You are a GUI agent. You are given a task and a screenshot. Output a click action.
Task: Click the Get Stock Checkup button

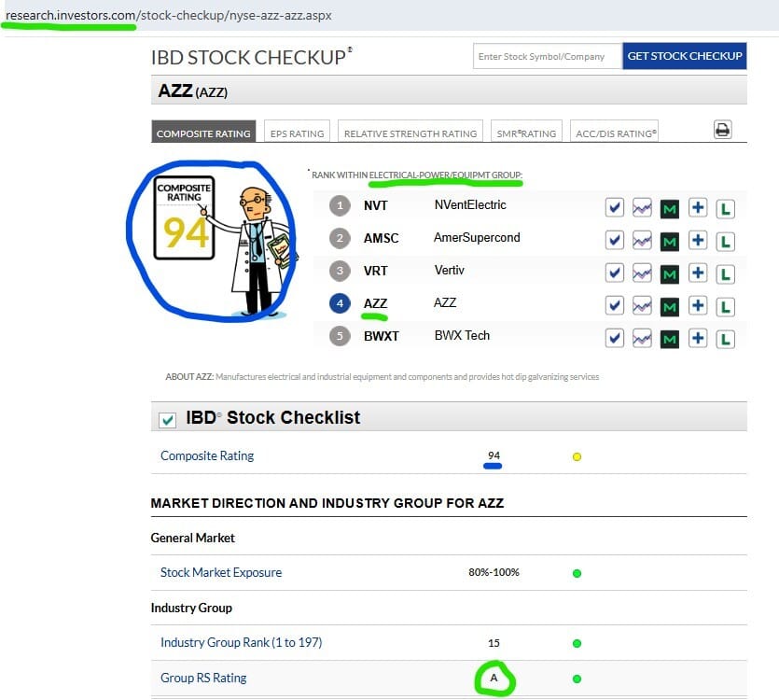685,56
